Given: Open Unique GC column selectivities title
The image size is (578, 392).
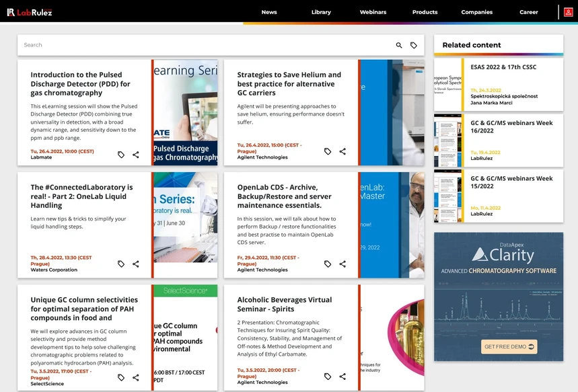Looking at the screenshot, I should [x=84, y=309].
